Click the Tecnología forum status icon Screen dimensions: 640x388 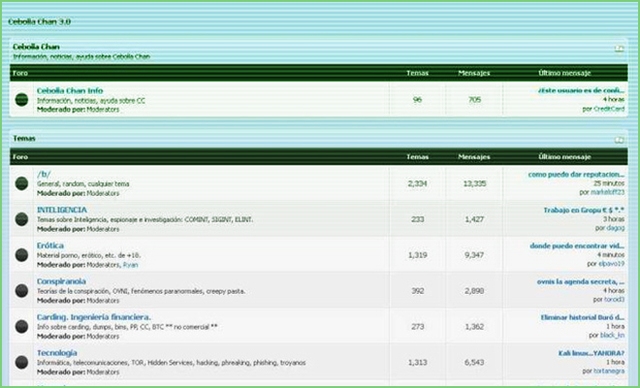click(22, 362)
